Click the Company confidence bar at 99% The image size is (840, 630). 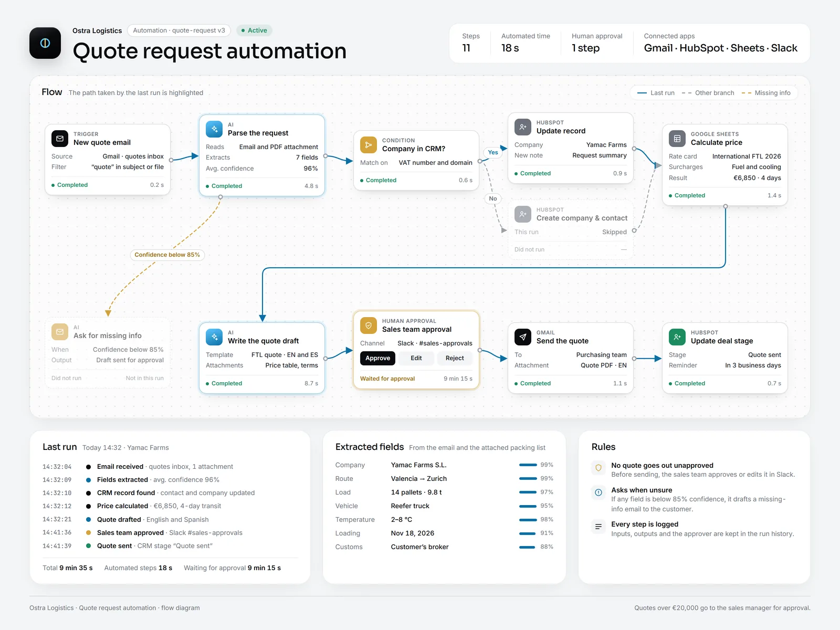[528, 465]
